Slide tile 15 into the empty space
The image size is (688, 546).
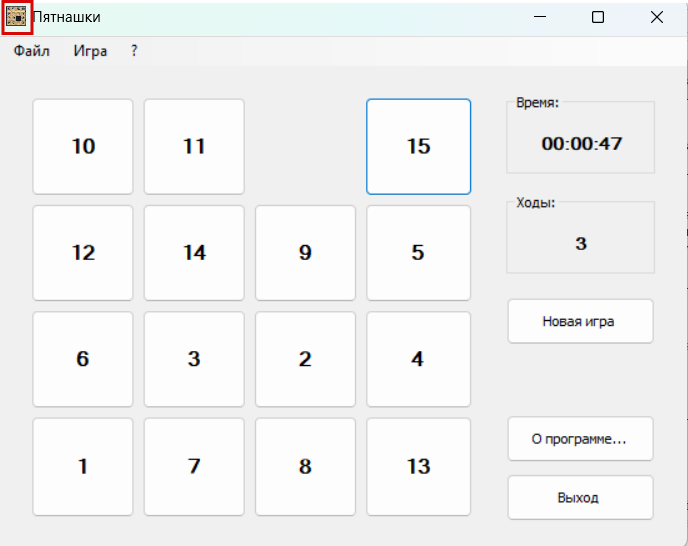[419, 146]
